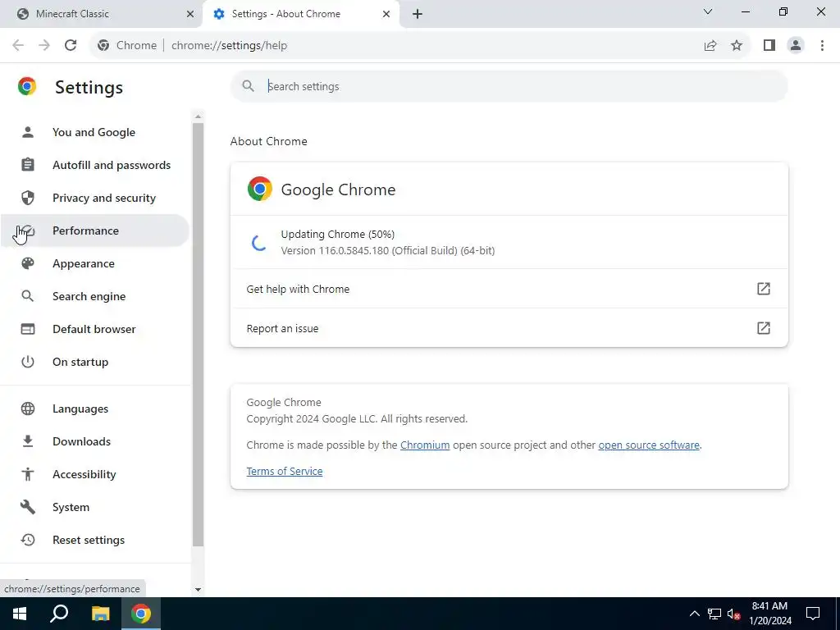The width and height of the screenshot is (840, 630).
Task: Open Accessibility settings
Action: pos(95,473)
